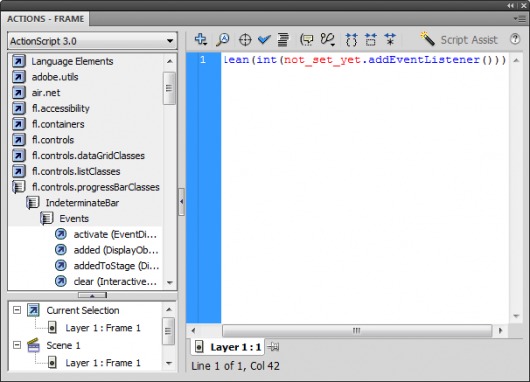530x382 pixels.
Task: Click the icon beside addedToStage event
Action: click(61, 265)
